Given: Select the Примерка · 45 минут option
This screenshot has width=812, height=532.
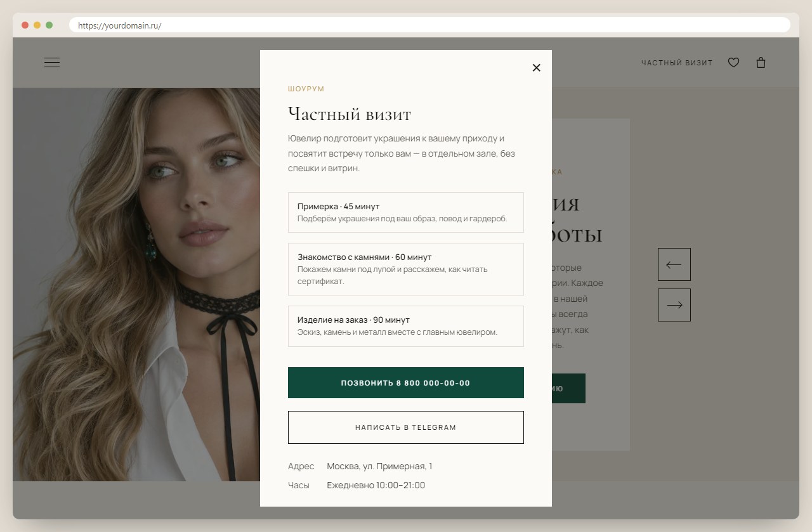Looking at the screenshot, I should click(x=406, y=212).
